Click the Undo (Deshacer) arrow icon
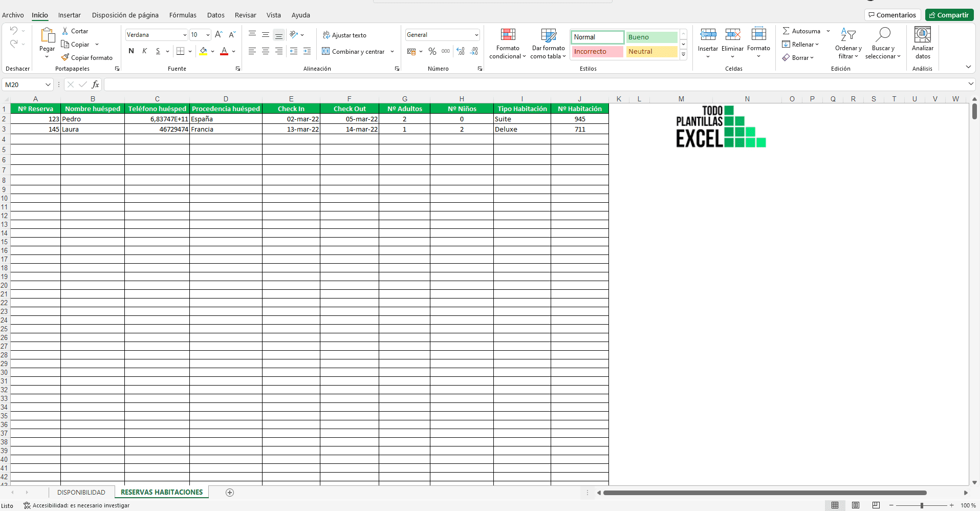Screen dimensions: 980x511 (14, 31)
